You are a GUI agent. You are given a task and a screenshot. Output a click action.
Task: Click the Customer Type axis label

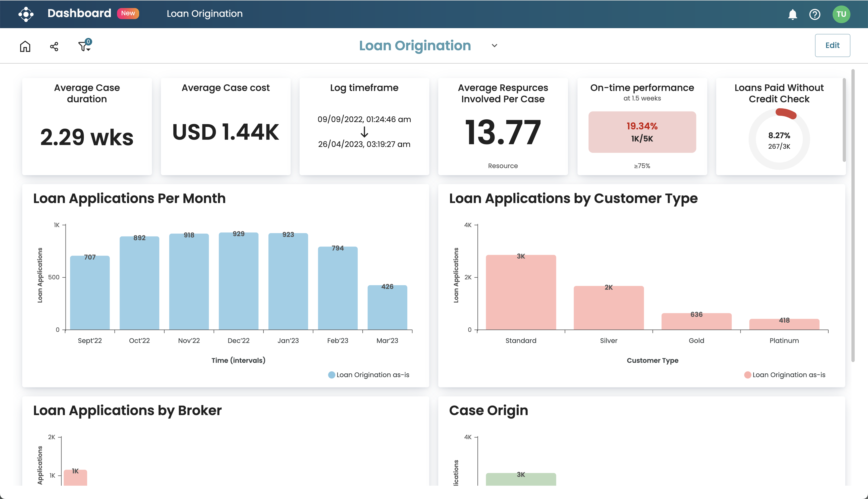[652, 360]
